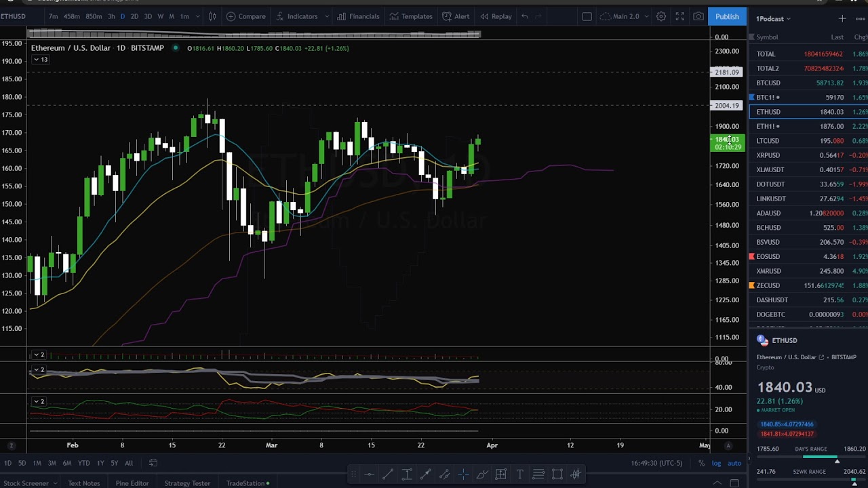This screenshot has width=868, height=488.
Task: Switch chart to the D daily interval
Action: [122, 16]
